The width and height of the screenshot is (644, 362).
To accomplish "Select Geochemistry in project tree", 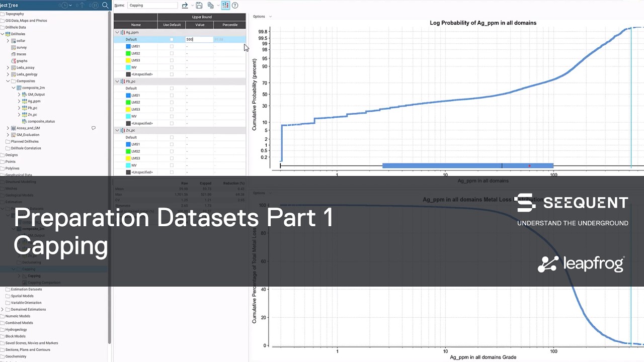I will [x=16, y=356].
